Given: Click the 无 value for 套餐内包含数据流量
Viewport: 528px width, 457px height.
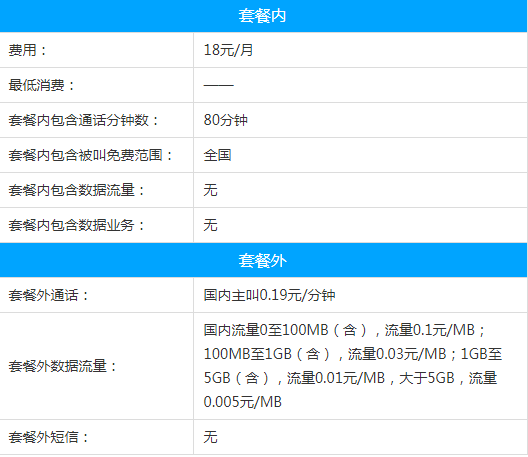Looking at the screenshot, I should [210, 190].
